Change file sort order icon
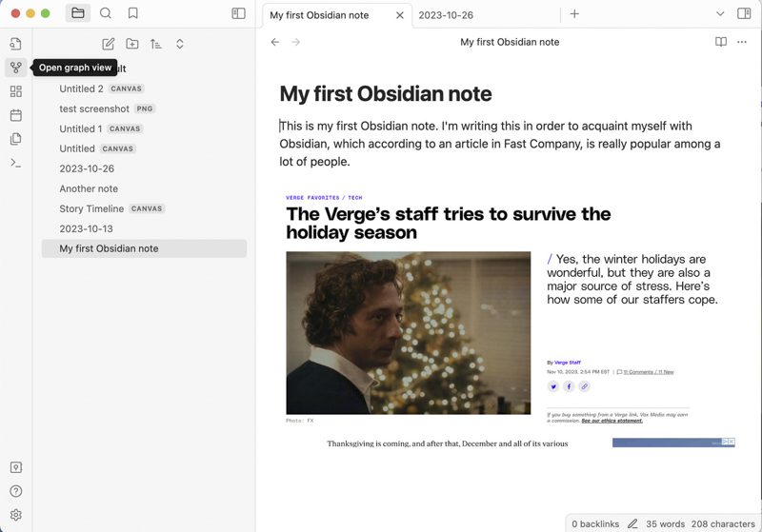762x532 pixels. coord(155,44)
